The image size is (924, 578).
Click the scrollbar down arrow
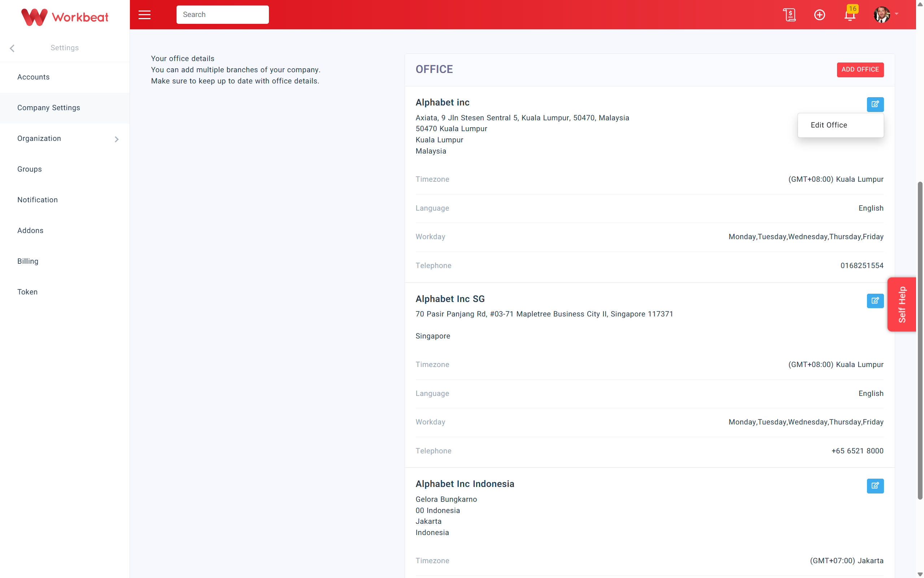click(x=920, y=574)
